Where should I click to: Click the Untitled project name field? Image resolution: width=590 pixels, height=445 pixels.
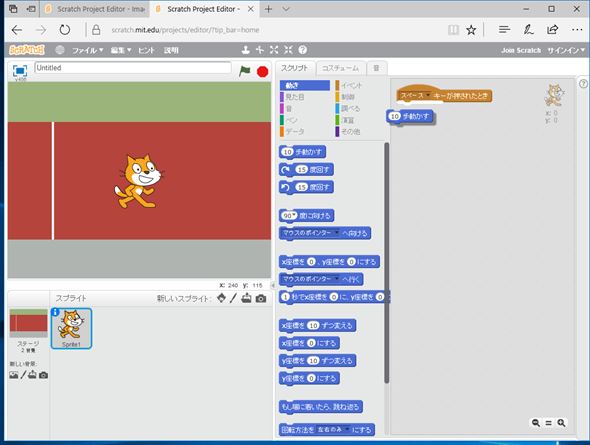tap(133, 68)
